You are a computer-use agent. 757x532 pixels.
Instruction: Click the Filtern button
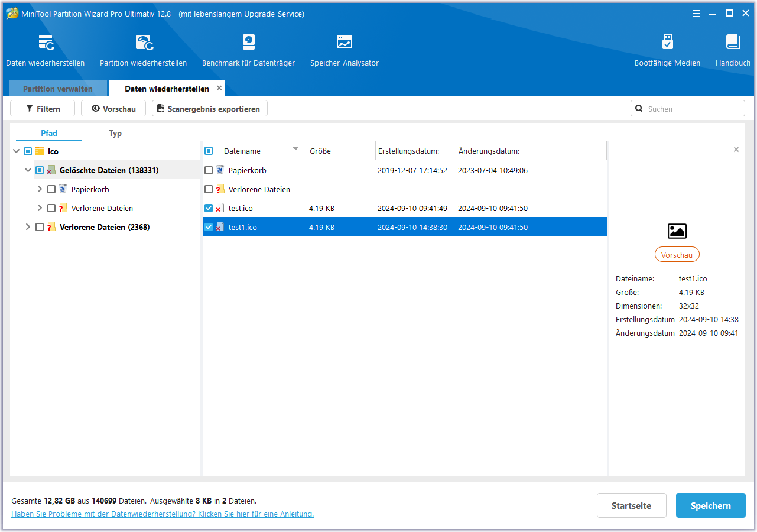[43, 109]
